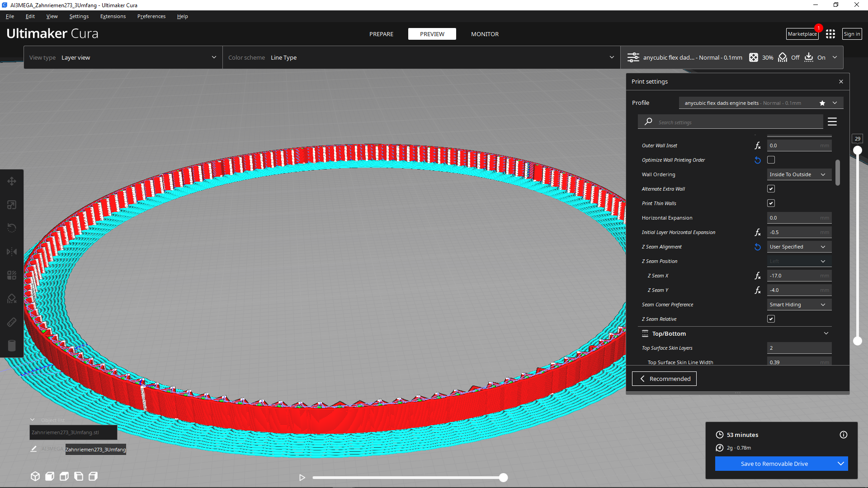This screenshot has width=868, height=488.
Task: Open the Support Blocker tool
Action: (x=12, y=299)
